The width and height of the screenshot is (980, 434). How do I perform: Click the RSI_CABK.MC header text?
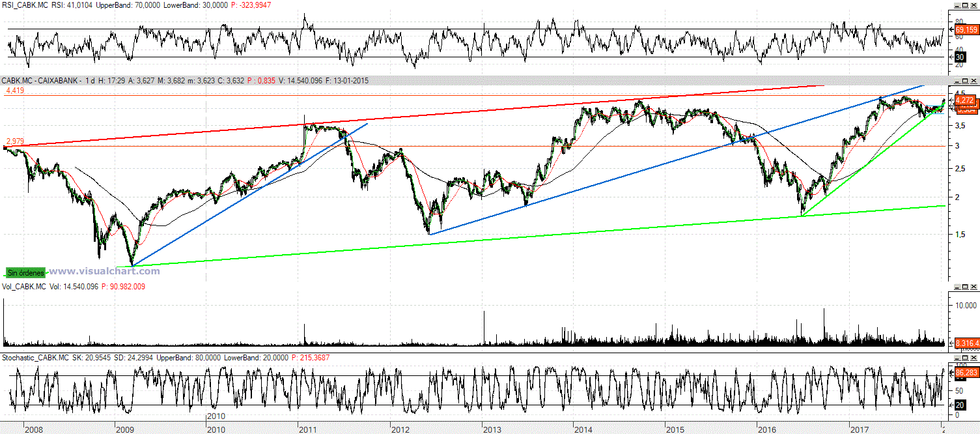click(25, 5)
